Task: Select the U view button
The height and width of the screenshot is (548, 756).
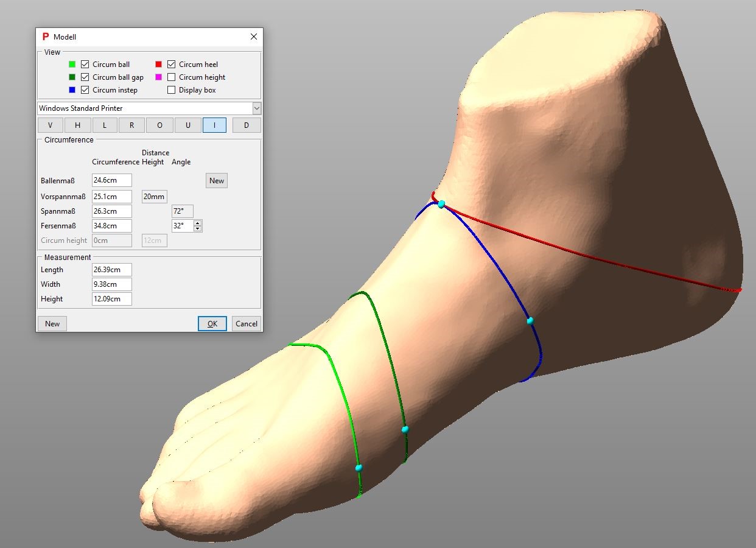Action: pyautogui.click(x=187, y=125)
